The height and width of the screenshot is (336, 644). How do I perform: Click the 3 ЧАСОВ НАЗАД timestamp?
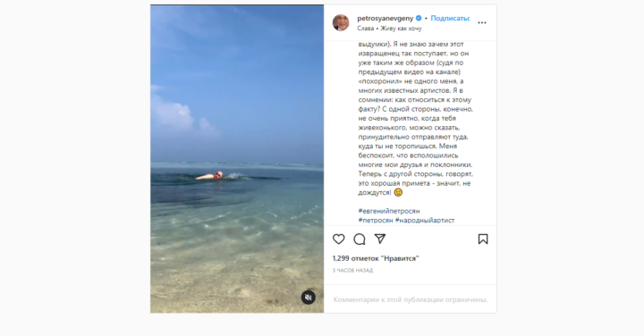pos(352,271)
